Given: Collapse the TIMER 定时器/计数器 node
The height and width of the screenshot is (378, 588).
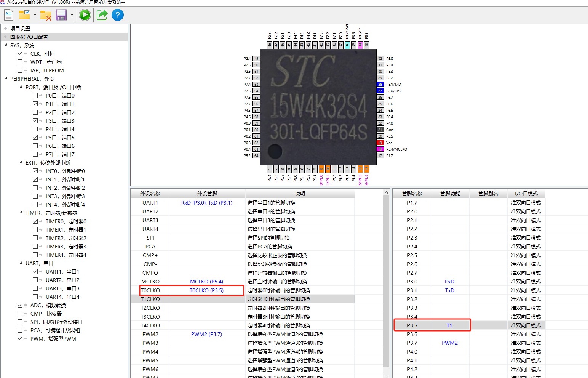Looking at the screenshot, I should tap(21, 213).
